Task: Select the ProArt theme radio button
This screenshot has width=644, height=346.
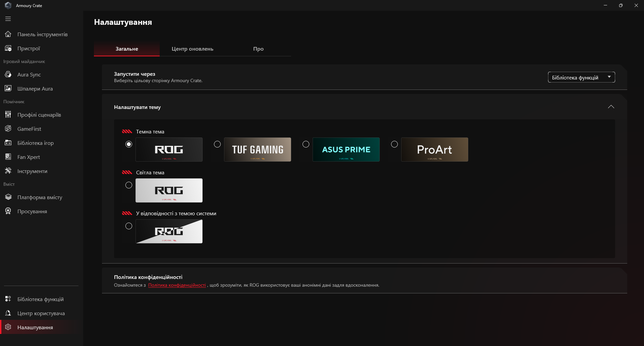Action: (394, 144)
